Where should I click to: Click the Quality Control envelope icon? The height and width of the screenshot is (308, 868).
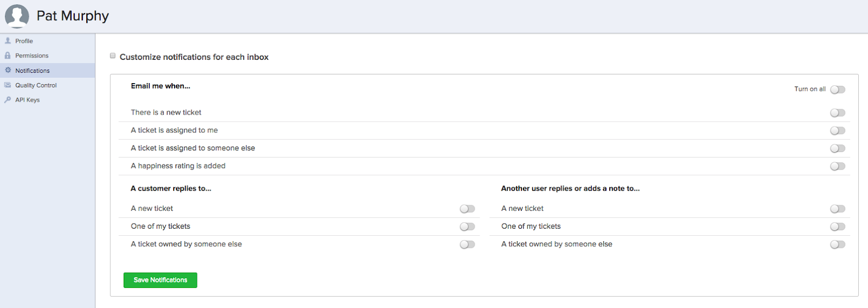click(x=8, y=85)
